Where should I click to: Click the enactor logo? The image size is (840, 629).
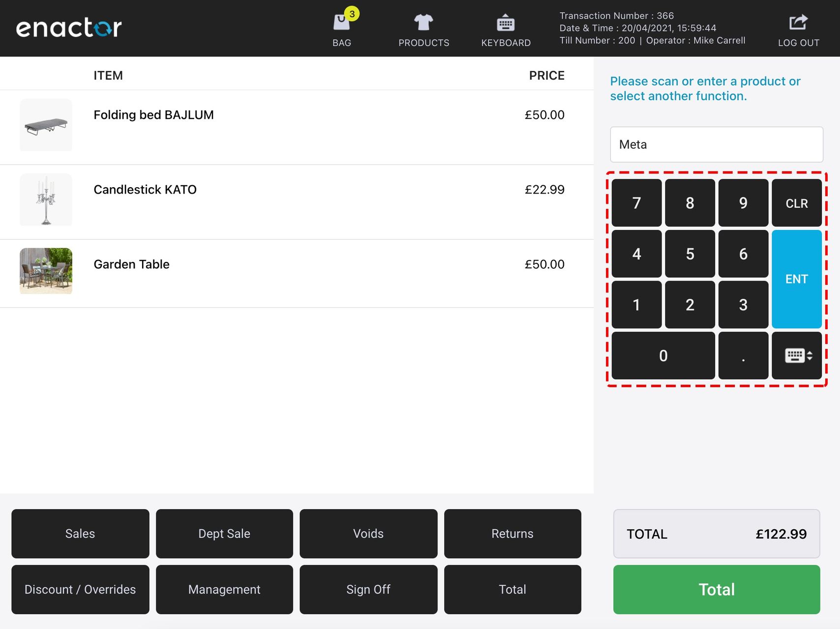click(69, 28)
